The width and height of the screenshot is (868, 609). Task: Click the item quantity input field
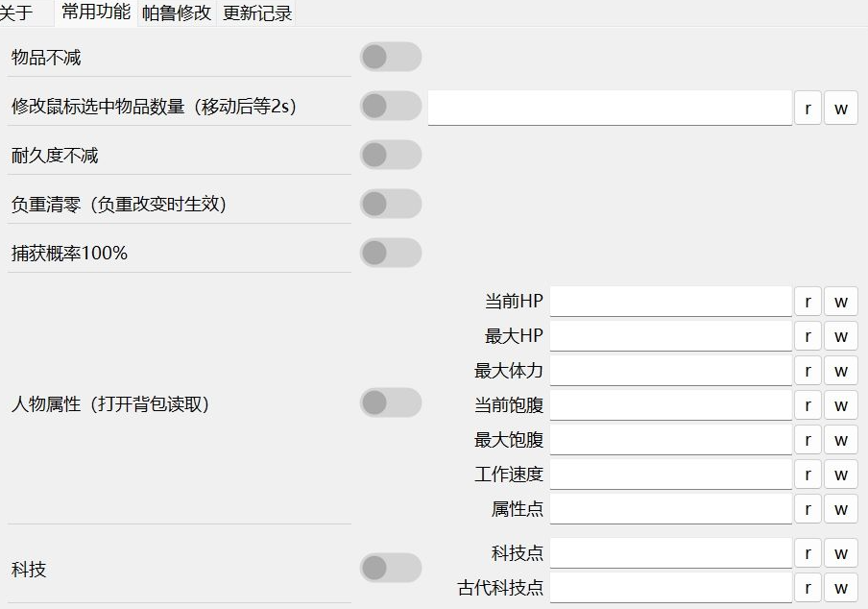pos(610,108)
